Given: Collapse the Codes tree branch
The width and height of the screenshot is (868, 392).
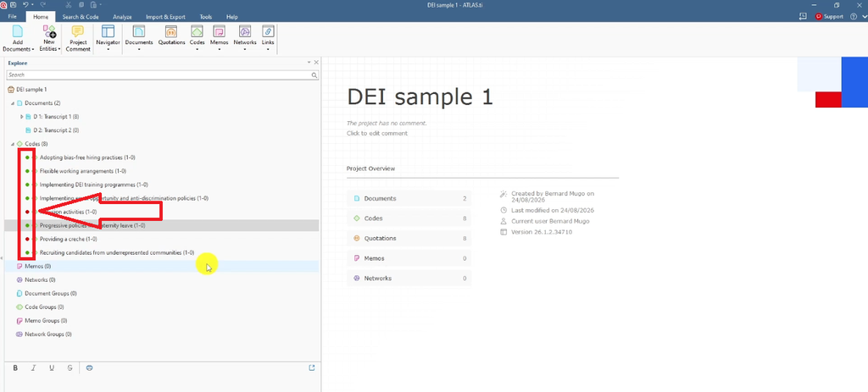Looking at the screenshot, I should click(13, 144).
